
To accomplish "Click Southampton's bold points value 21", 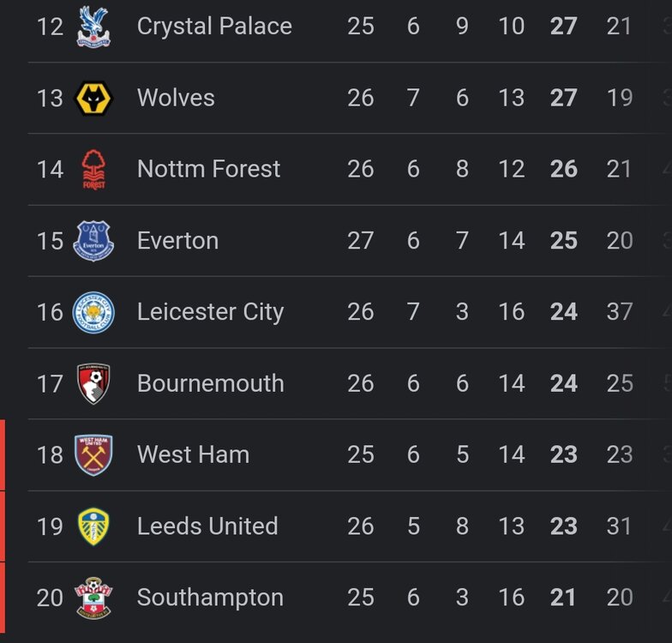I will click(563, 598).
